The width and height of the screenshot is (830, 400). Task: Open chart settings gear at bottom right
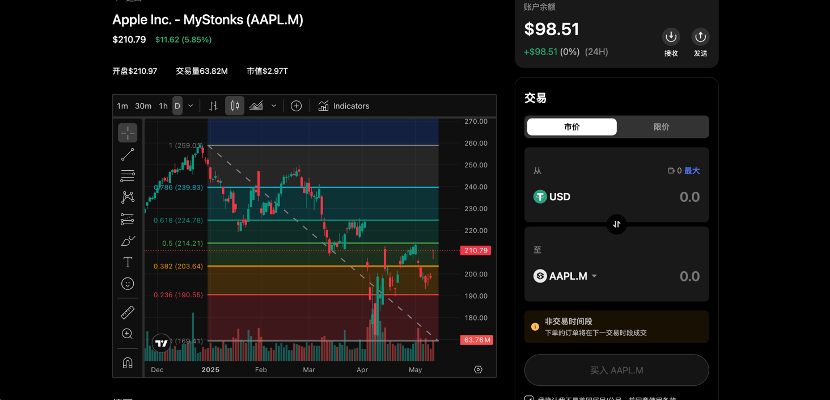coord(479,369)
